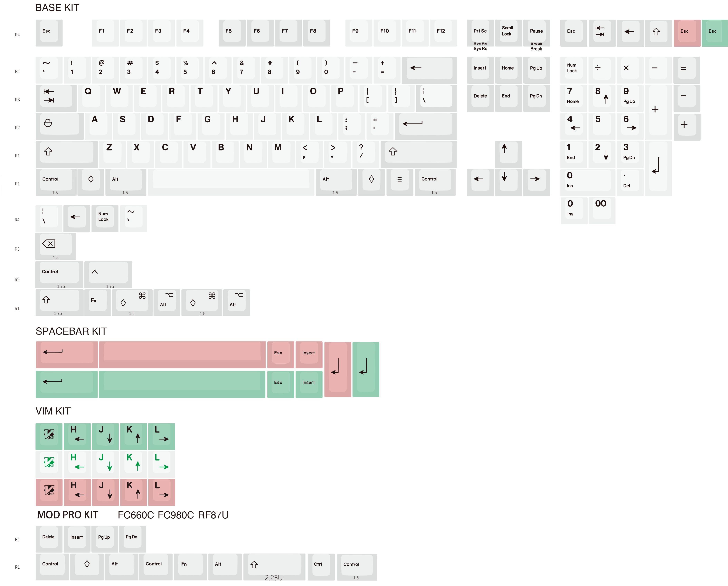Click the caret symbol 1.75 key
The width and height of the screenshot is (728, 586).
point(108,275)
